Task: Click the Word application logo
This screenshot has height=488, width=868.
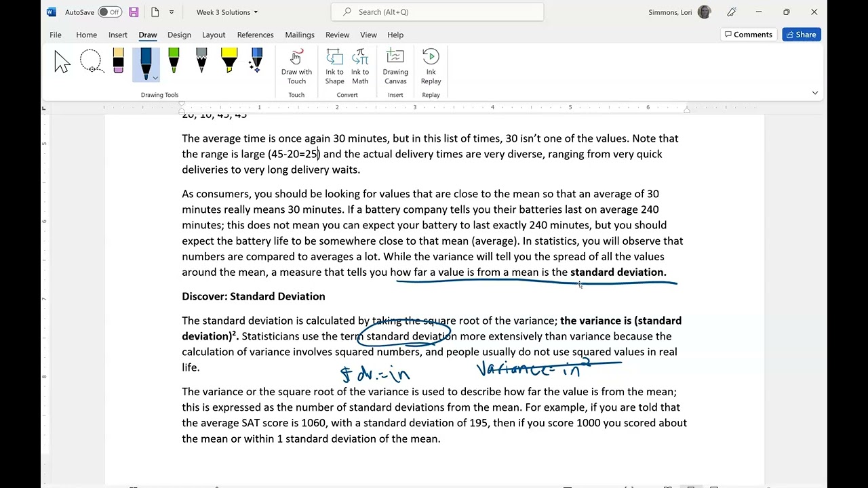Action: point(52,12)
